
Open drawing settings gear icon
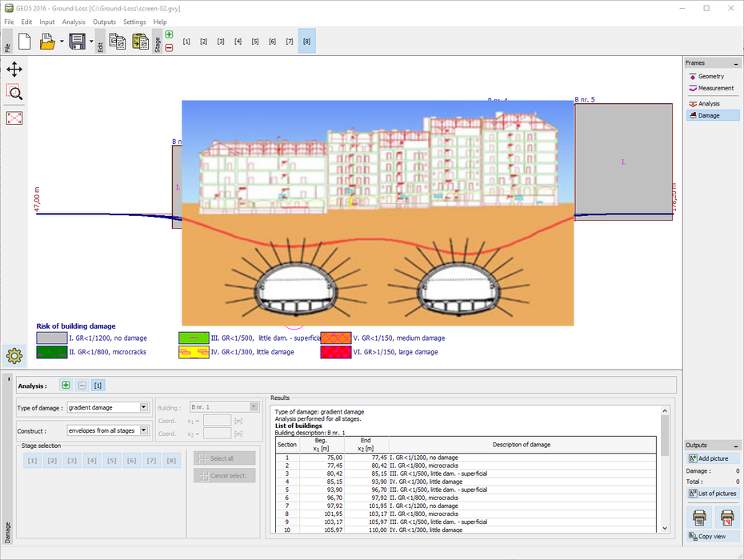14,354
